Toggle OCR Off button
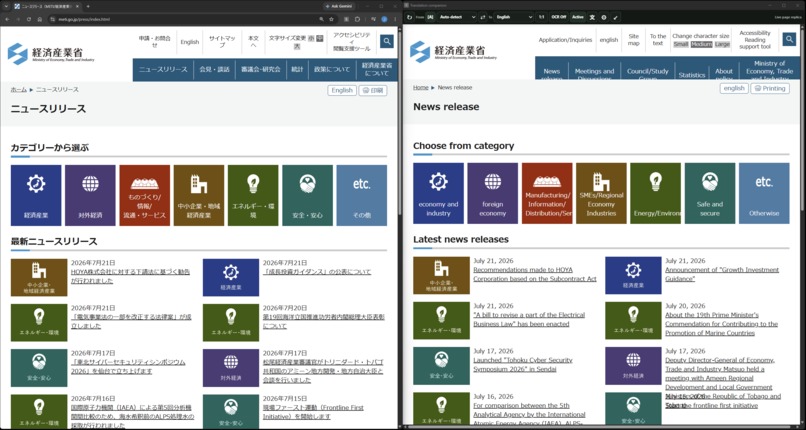The image size is (806, 430). 559,17
